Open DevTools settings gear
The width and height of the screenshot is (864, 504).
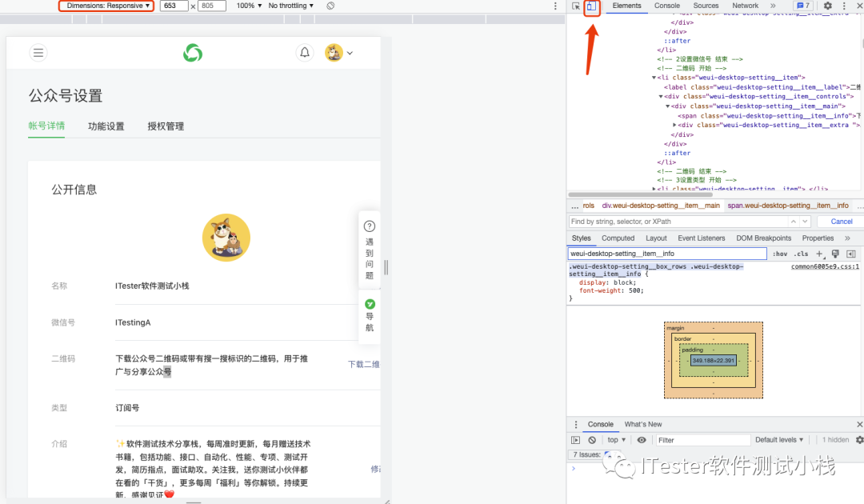(x=828, y=6)
